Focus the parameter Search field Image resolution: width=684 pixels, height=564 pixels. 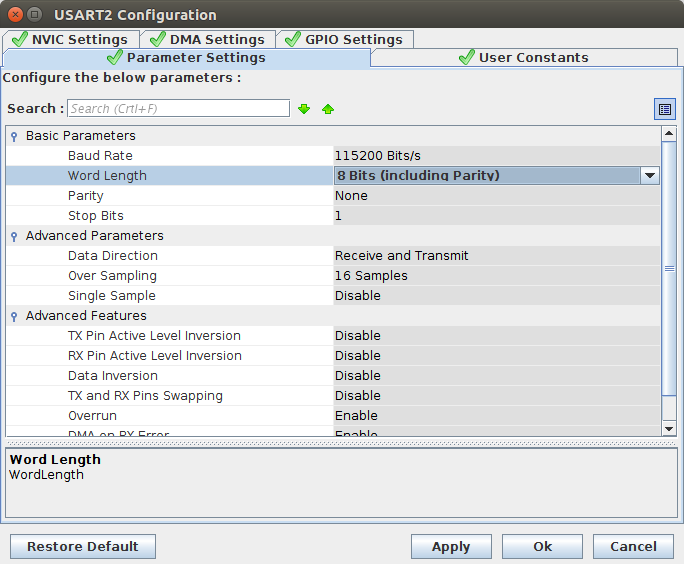click(178, 108)
